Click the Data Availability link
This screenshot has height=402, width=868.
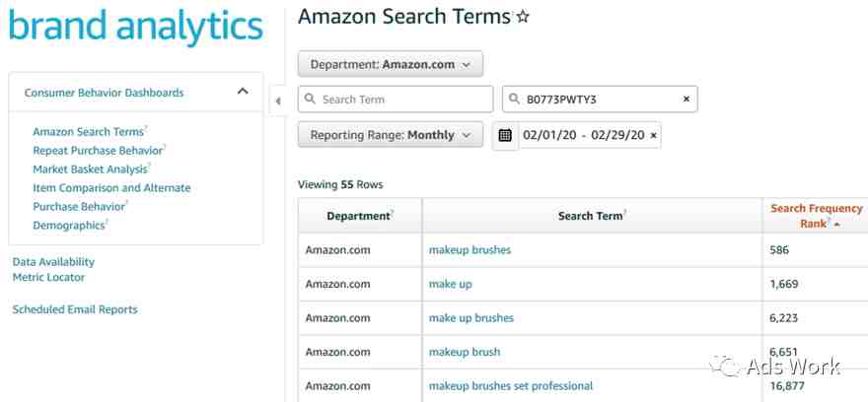[x=53, y=261]
